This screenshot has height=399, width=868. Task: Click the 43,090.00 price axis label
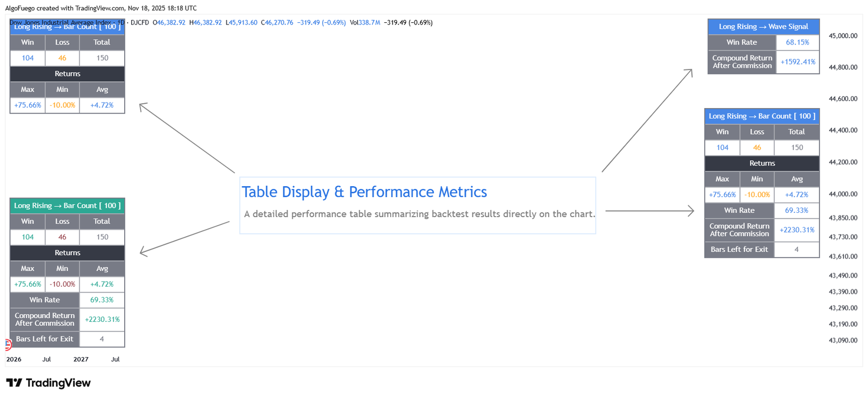coord(843,340)
